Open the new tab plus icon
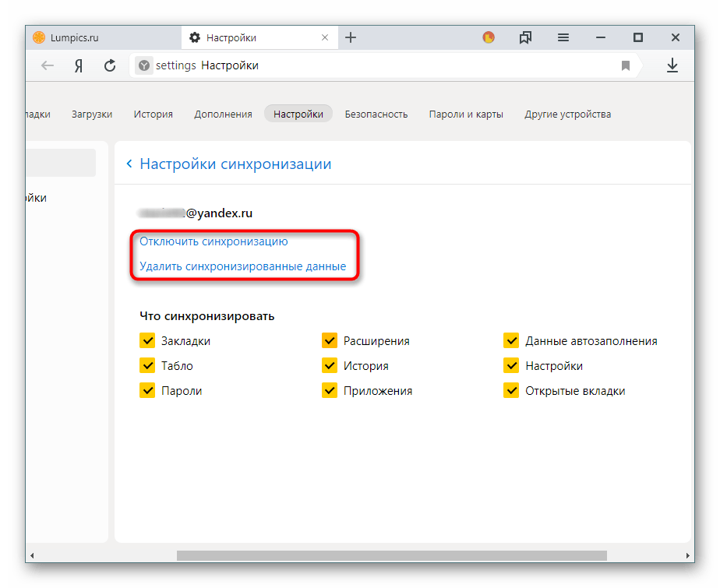720x588 pixels. [351, 37]
